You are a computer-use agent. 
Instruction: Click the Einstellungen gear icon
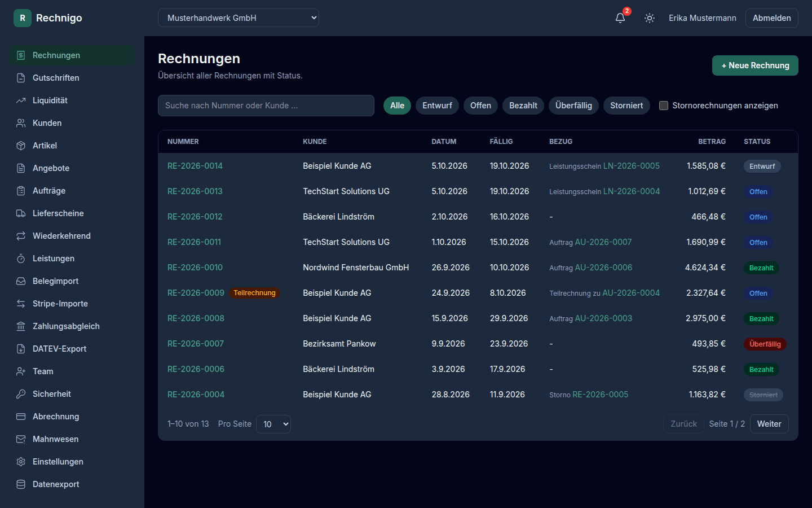[x=21, y=462]
